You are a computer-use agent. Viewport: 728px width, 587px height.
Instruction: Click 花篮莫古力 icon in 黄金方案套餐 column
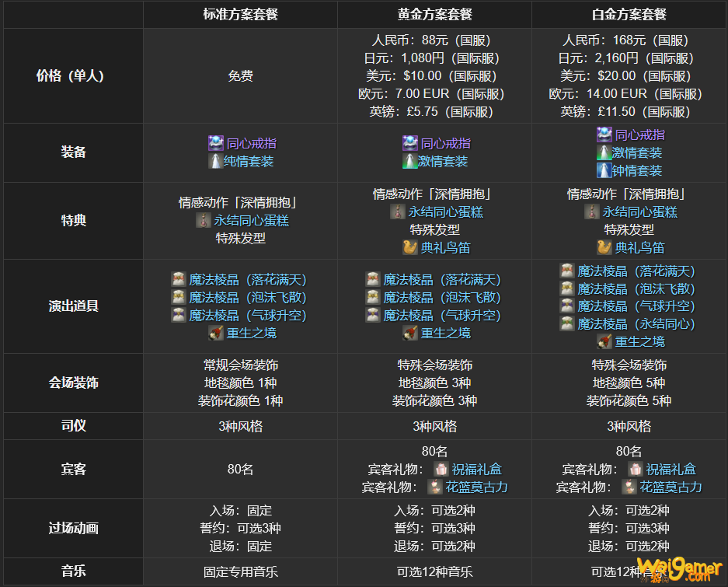tap(435, 487)
